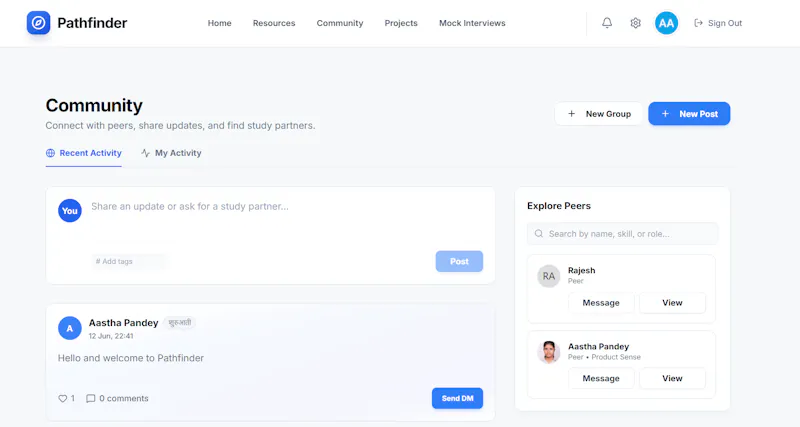The width and height of the screenshot is (800, 427).
Task: Open Mock Interviews in the navigation
Action: click(x=472, y=23)
